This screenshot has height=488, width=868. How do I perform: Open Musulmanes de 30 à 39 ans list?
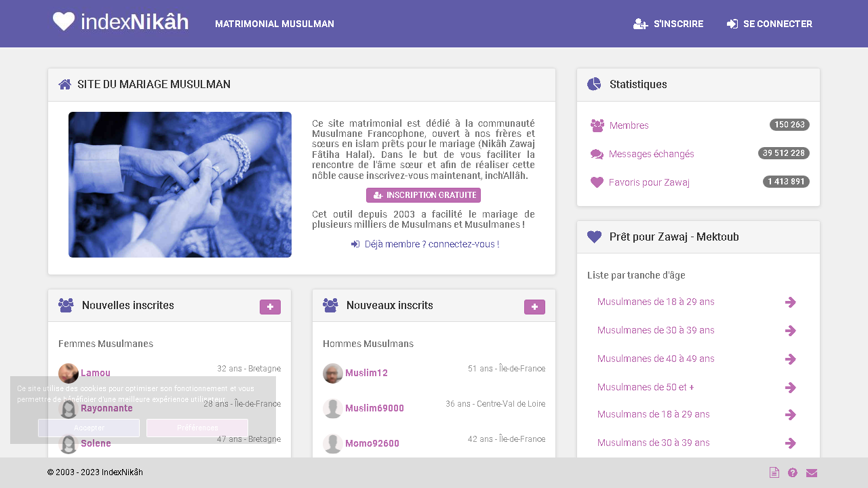pyautogui.click(x=656, y=330)
